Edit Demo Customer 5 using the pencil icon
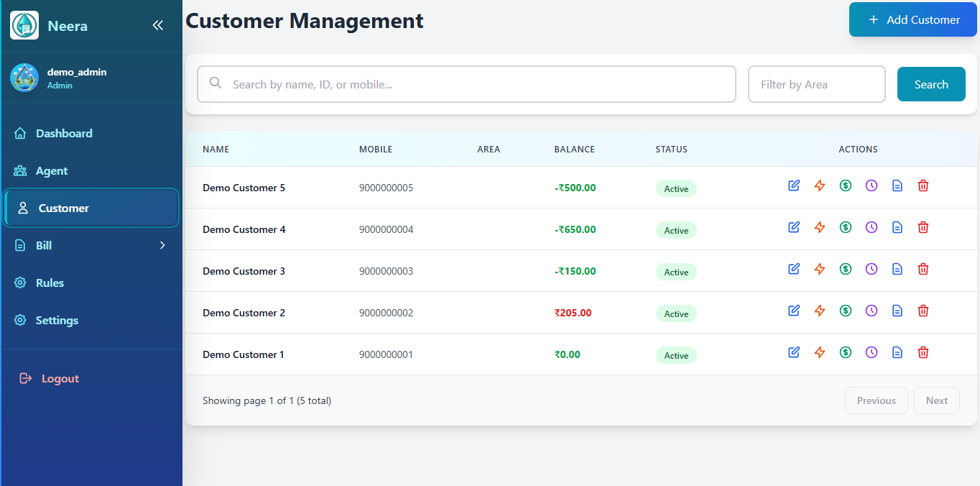 pos(793,185)
